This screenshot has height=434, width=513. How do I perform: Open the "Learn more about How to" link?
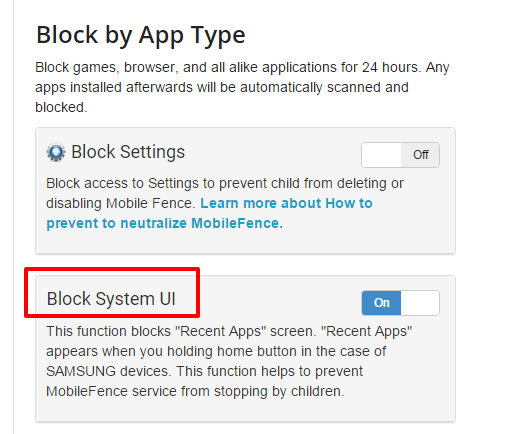(x=286, y=203)
